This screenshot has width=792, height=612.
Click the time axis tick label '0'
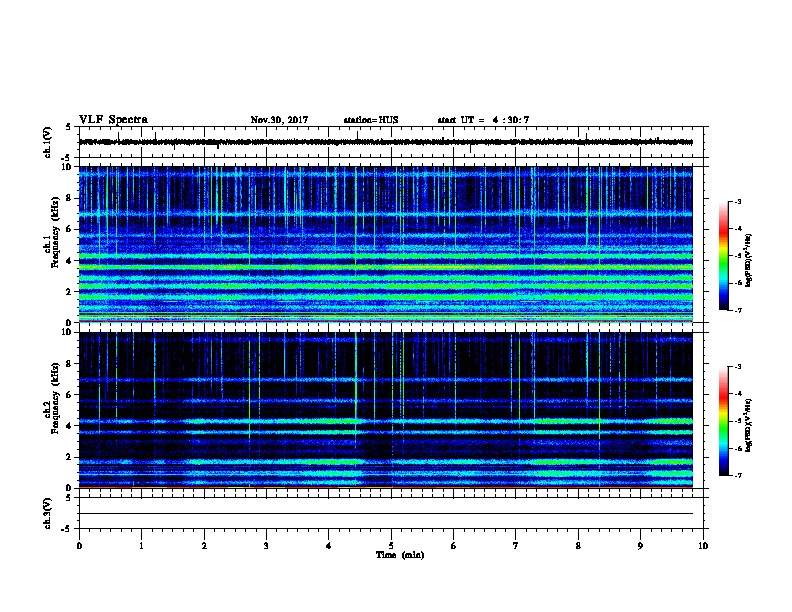point(79,545)
